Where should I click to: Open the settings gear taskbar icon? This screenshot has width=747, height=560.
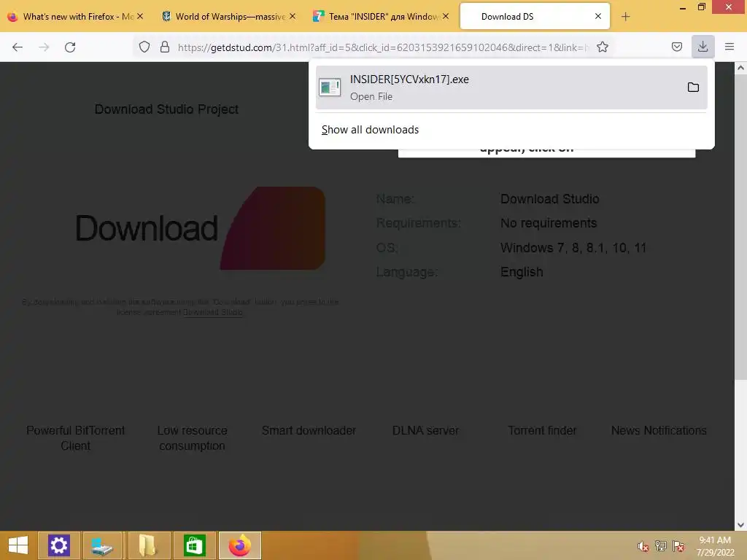click(x=59, y=545)
